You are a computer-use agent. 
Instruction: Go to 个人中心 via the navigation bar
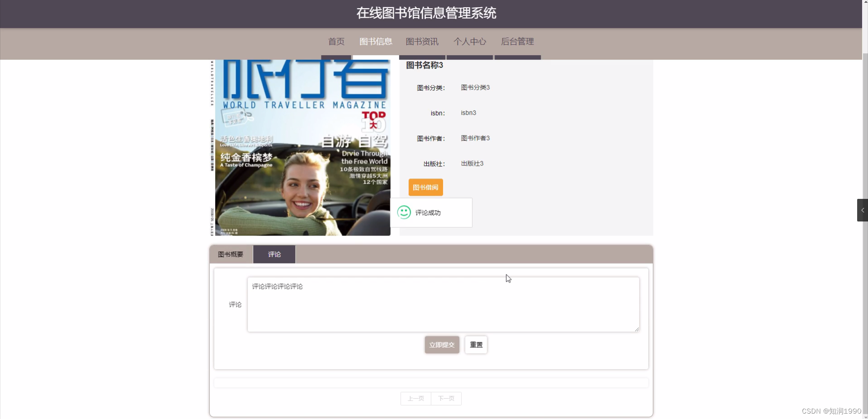(470, 42)
